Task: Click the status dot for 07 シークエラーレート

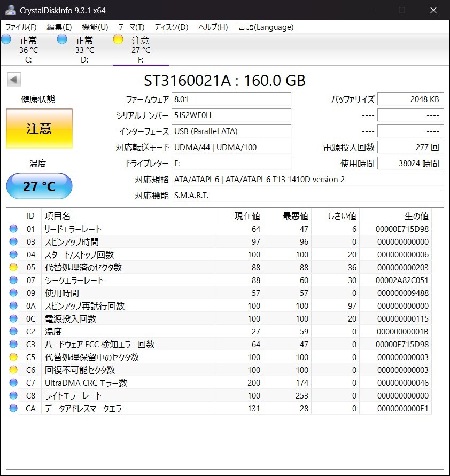Action: click(x=13, y=280)
